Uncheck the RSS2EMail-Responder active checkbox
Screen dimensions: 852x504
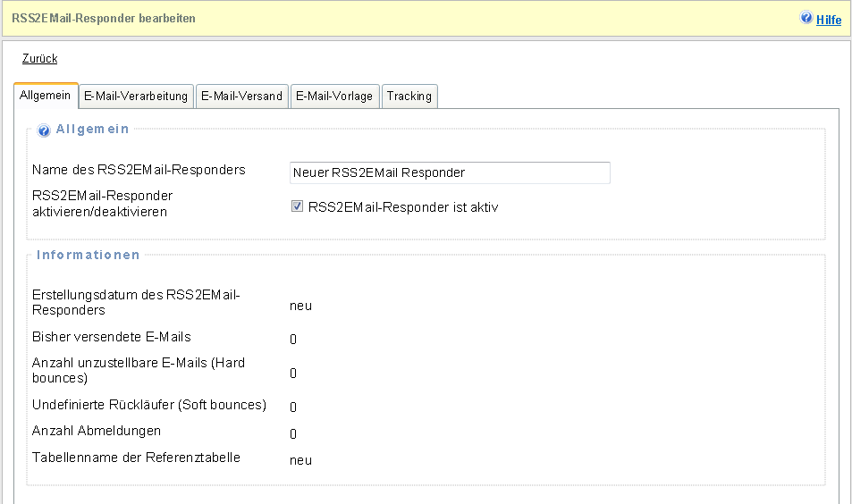(297, 207)
